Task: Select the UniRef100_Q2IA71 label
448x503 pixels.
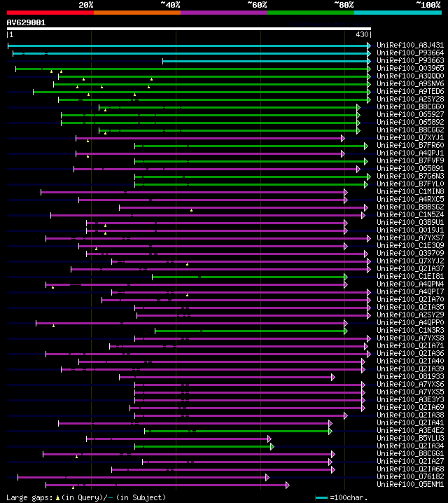Action: click(410, 345)
